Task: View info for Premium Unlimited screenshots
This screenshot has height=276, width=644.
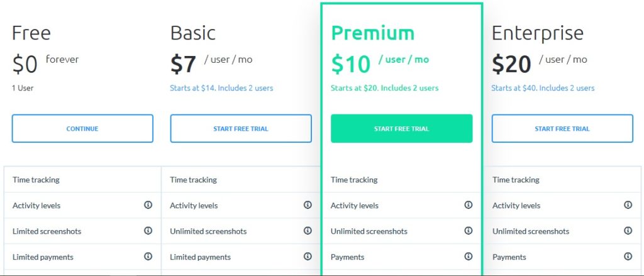Action: (x=468, y=231)
